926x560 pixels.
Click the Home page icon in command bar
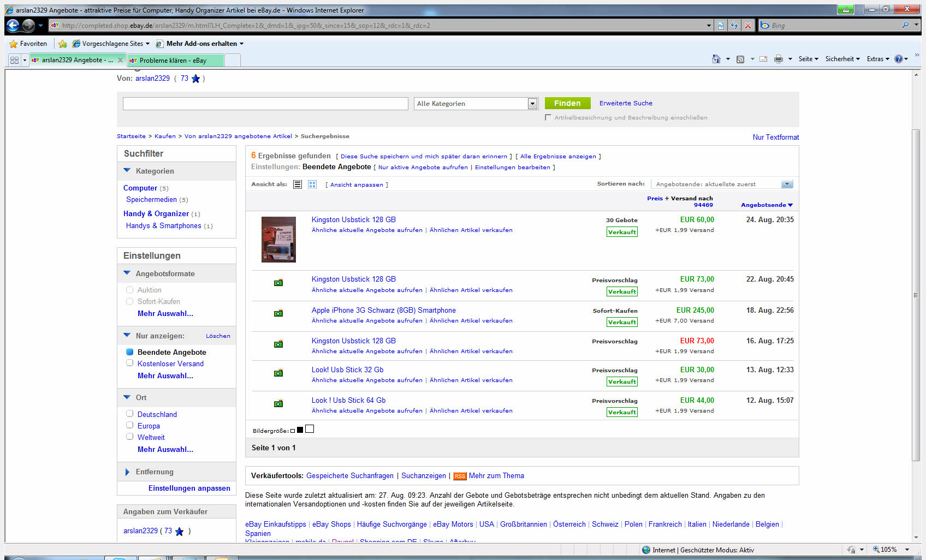tap(716, 59)
